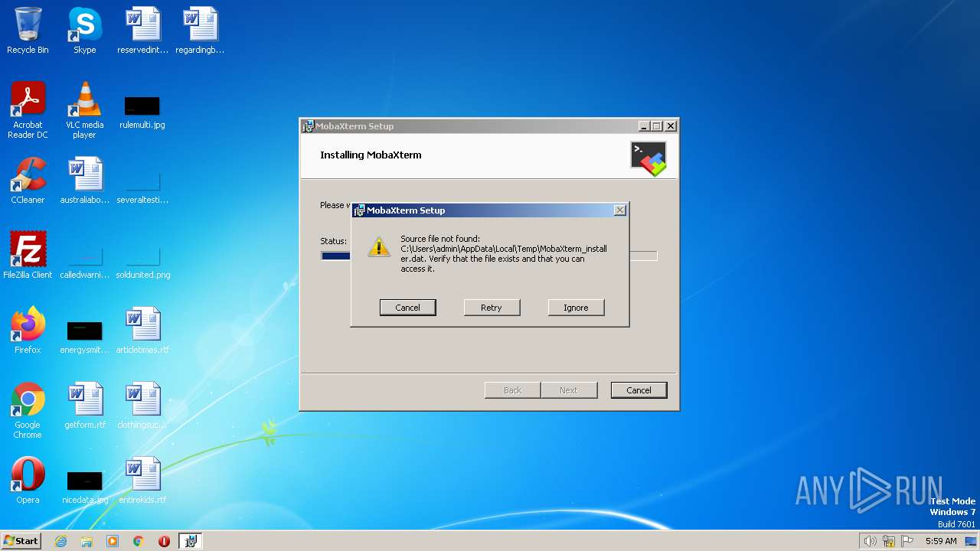Open the australiabo... document icon

(x=84, y=181)
